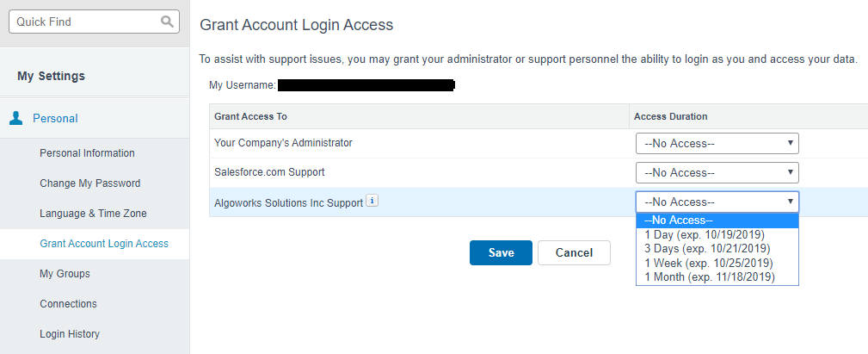Viewport: 868px width, 354px height.
Task: Collapse the Algoworks Solutions access duration dropdown
Action: tap(717, 202)
